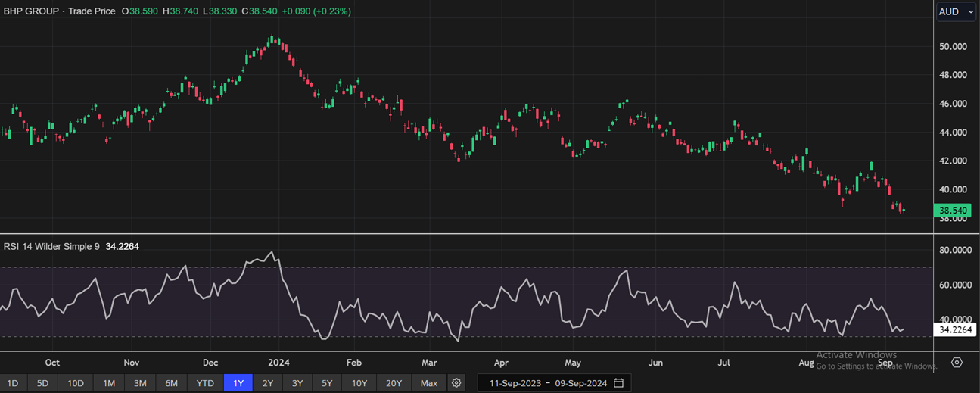Click the 80.0000 RSI axis label
The image size is (980, 393).
tap(955, 250)
